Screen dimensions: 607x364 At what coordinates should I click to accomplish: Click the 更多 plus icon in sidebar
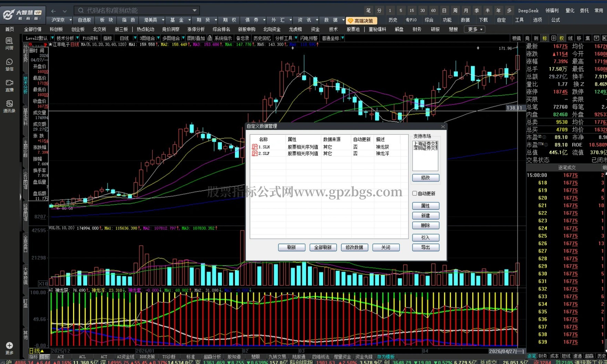tap(9, 347)
